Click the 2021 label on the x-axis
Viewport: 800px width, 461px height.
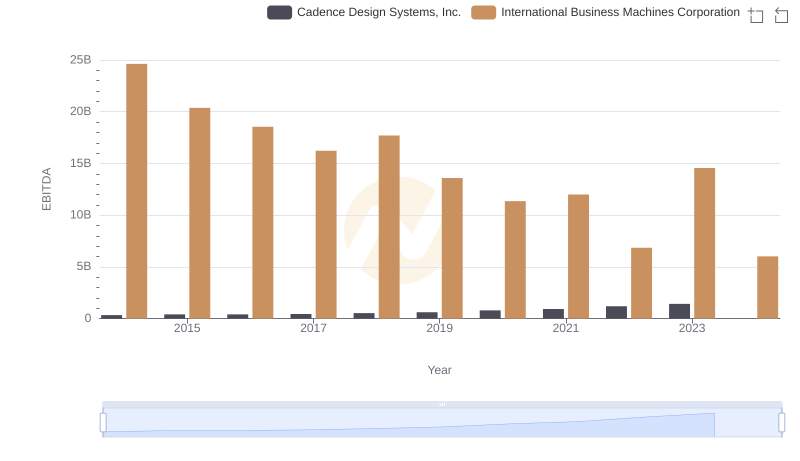(566, 328)
